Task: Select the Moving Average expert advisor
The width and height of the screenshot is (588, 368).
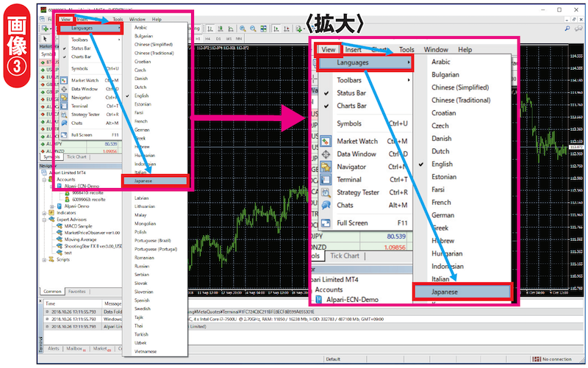Action: point(80,239)
